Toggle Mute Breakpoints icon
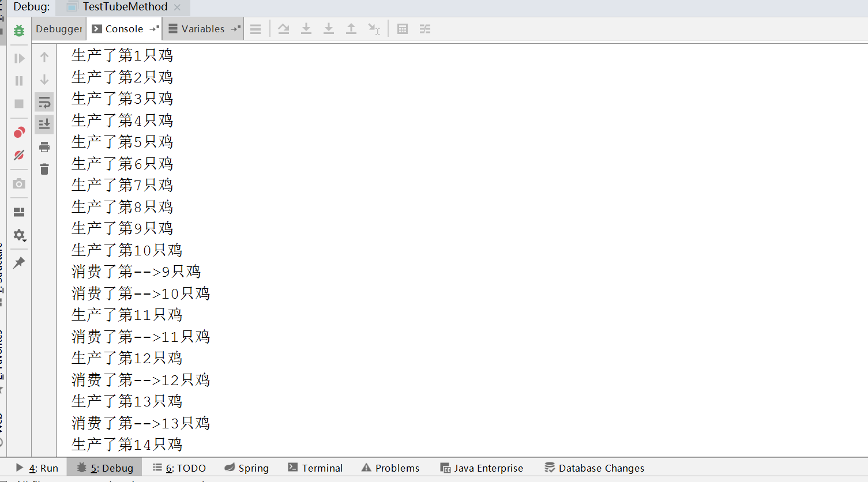Viewport: 868px width, 482px height. pos(19,155)
